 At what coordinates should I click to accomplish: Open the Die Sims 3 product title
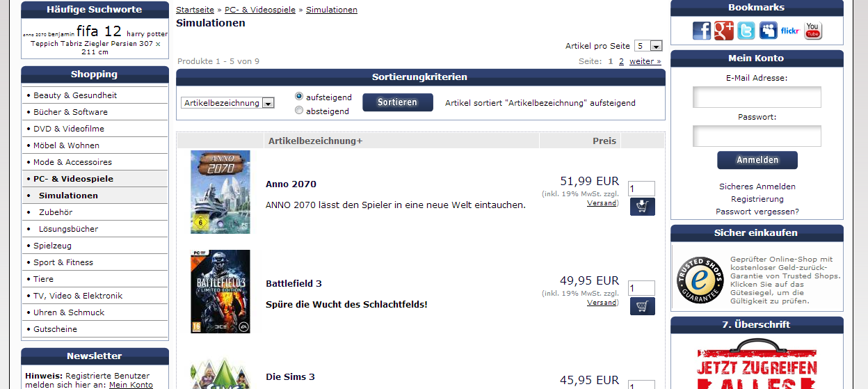[x=290, y=377]
